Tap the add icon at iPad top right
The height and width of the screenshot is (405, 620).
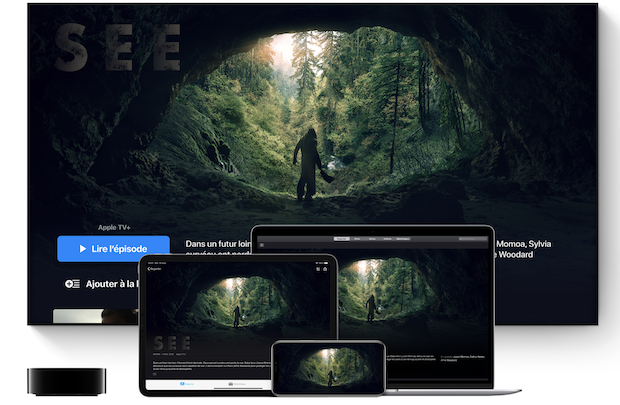[x=317, y=268]
